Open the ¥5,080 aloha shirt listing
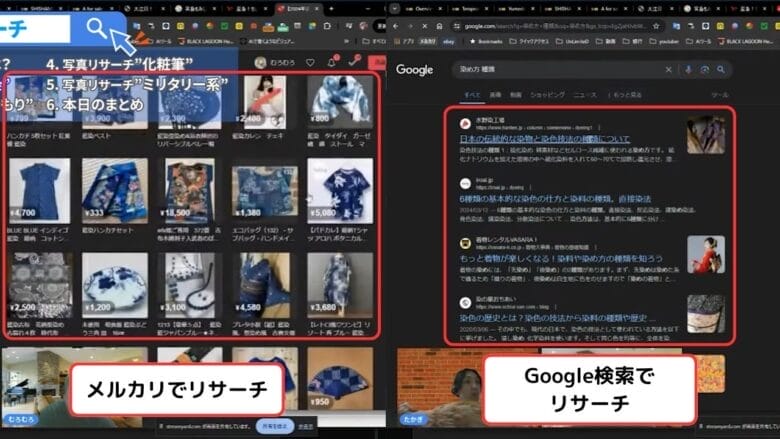 point(340,191)
